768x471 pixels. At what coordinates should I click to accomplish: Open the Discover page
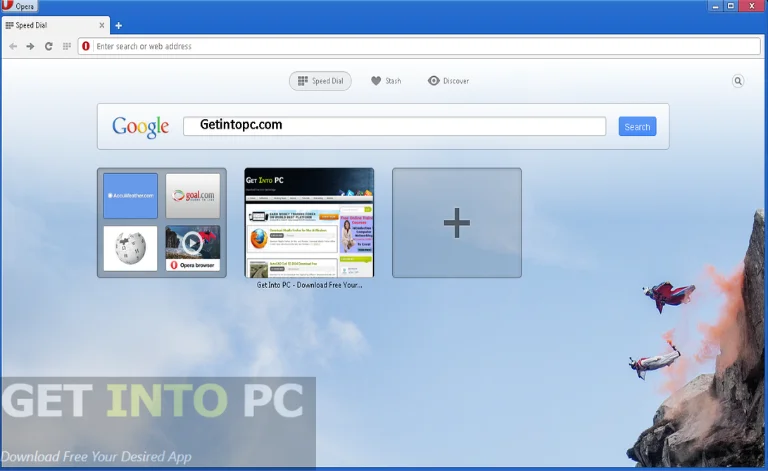click(x=448, y=81)
